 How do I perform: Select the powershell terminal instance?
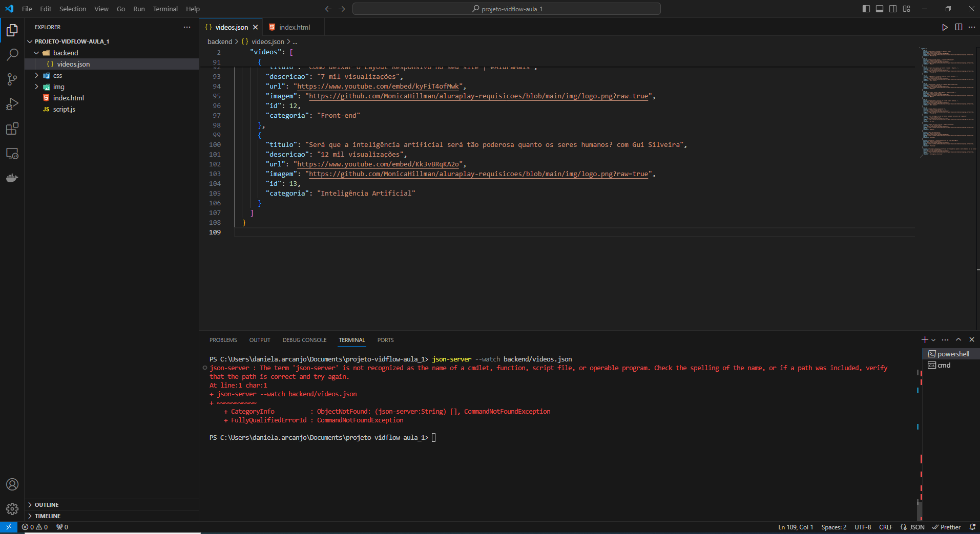[951, 354]
